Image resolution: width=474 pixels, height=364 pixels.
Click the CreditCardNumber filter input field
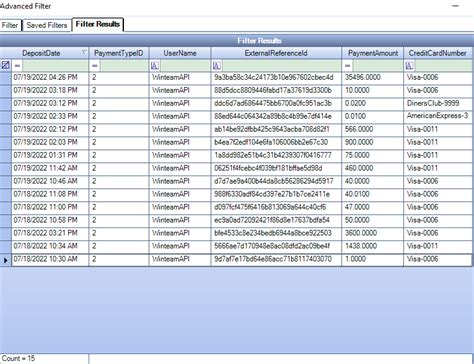tap(443, 65)
